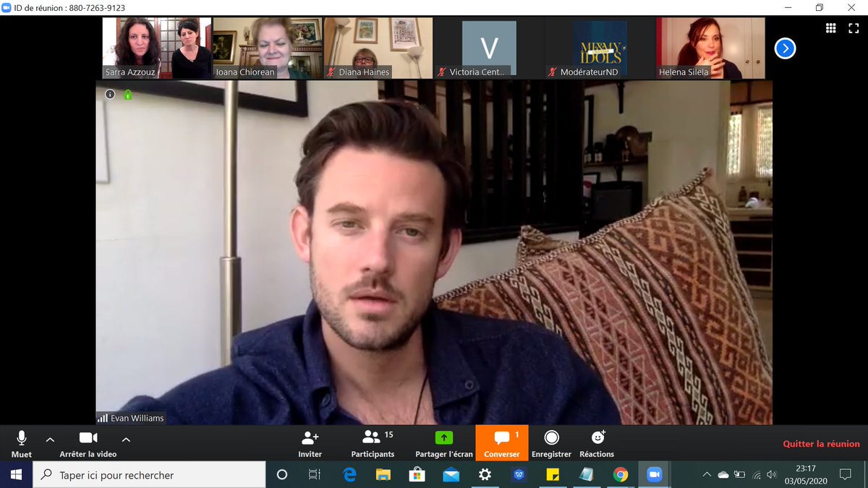Enter full screen mode icon
Viewport: 868px width, 488px height.
[854, 28]
